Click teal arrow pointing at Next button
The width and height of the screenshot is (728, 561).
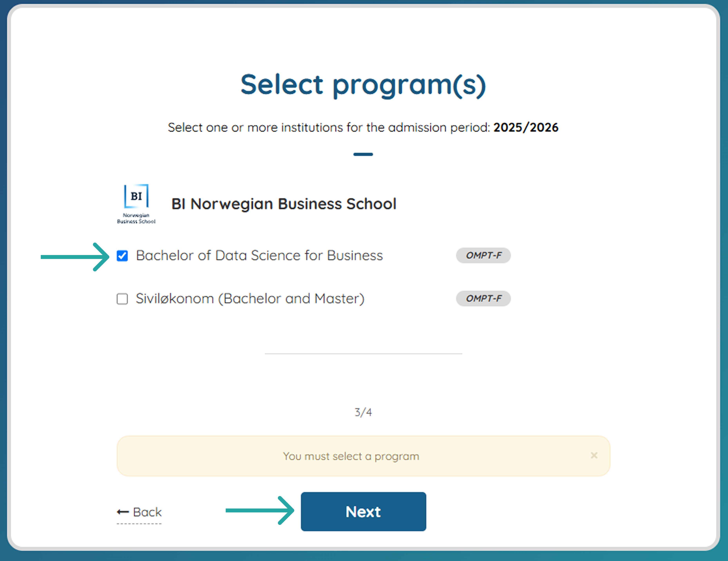coord(260,510)
